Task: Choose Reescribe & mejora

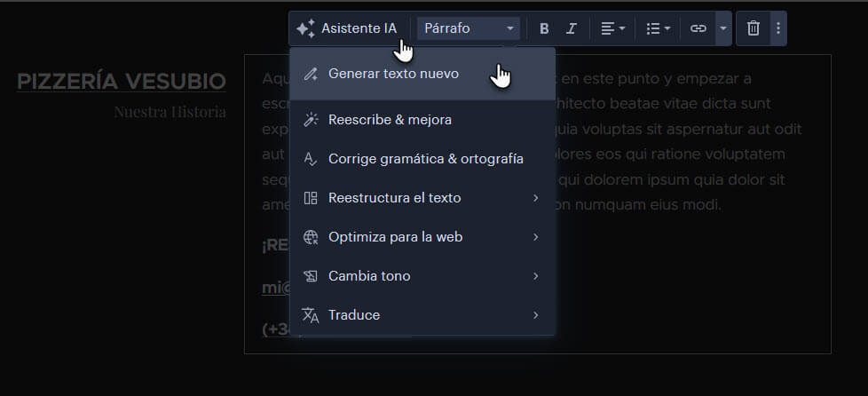Action: (422, 120)
